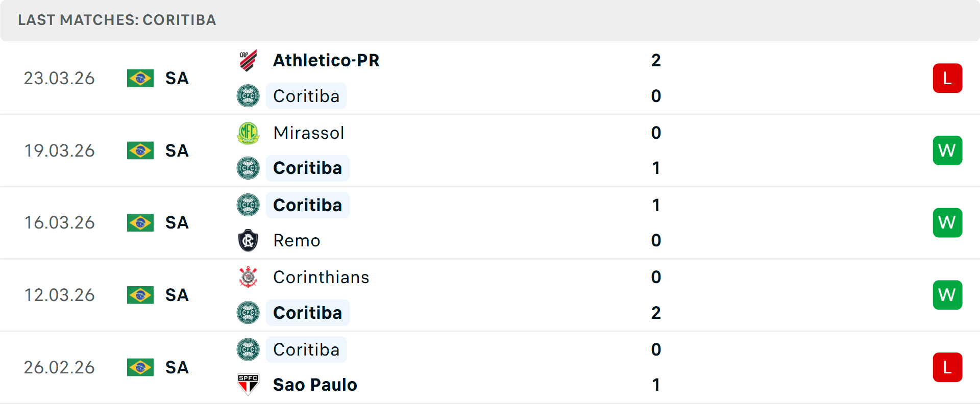Click the Athletico-PR club crest

point(248,60)
